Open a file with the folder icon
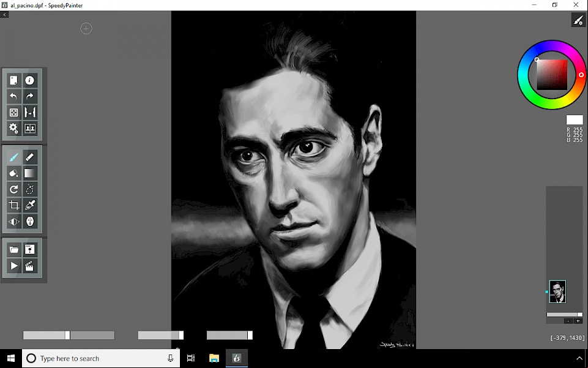This screenshot has height=368, width=588. pos(14,250)
